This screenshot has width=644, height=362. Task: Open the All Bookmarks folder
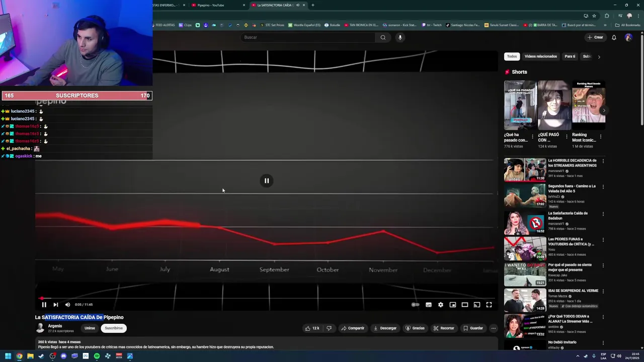628,25
